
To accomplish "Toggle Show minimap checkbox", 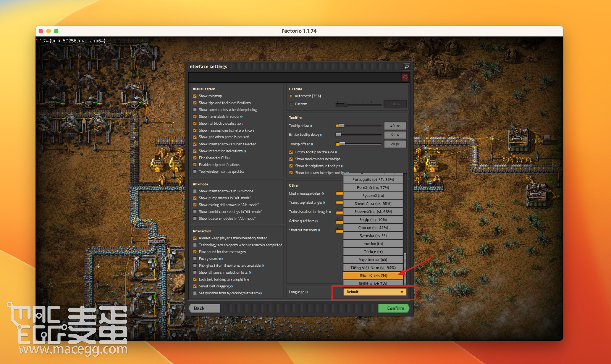I will pyautogui.click(x=195, y=96).
